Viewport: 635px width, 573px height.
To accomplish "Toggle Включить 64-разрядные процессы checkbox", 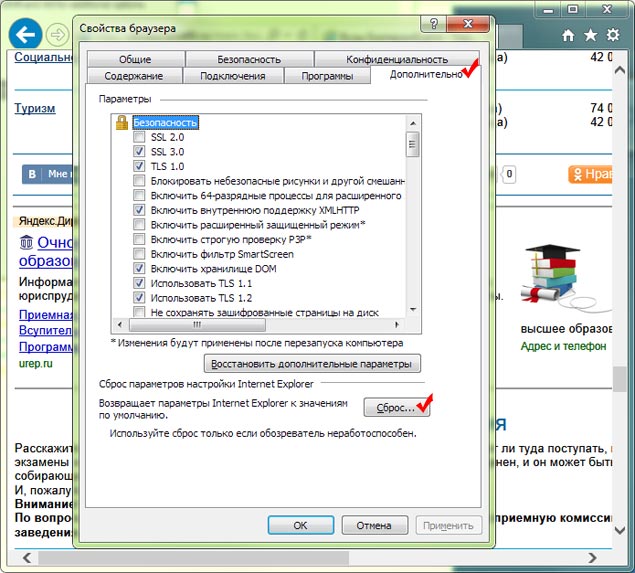I will coord(139,196).
